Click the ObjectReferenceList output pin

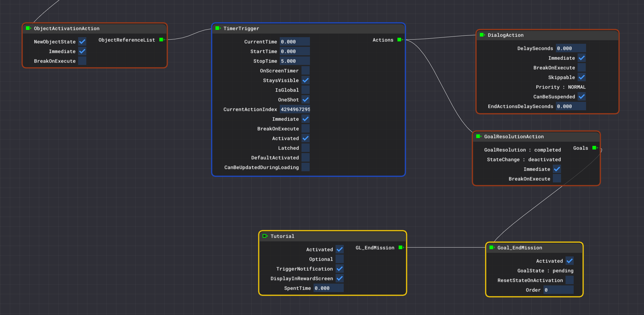[x=161, y=40]
